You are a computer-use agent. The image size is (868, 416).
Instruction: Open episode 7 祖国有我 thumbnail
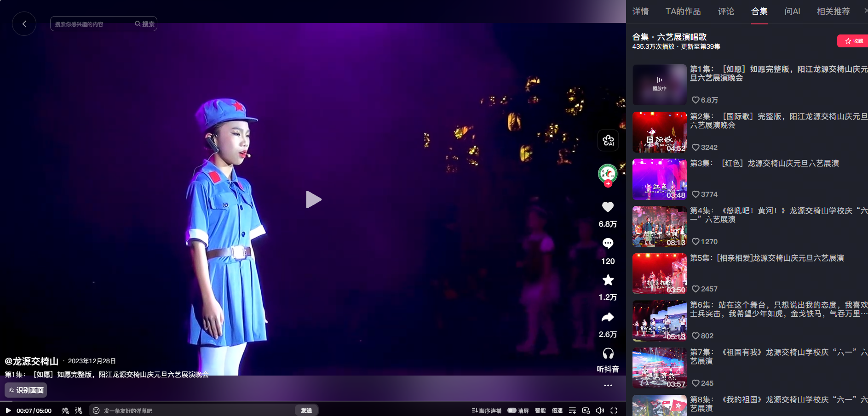[660, 368]
